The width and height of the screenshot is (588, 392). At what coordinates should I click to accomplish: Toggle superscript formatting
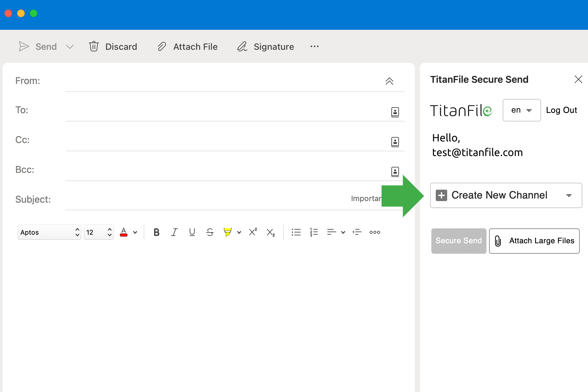pos(253,232)
